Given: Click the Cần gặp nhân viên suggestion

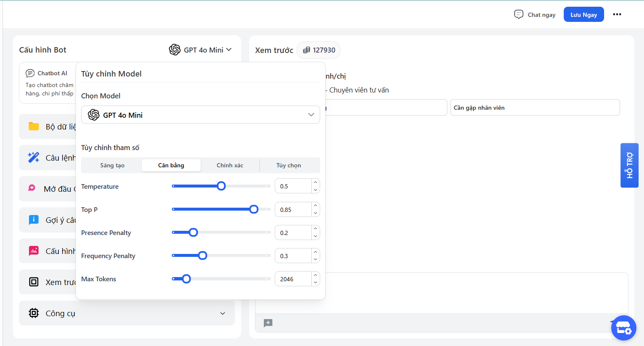Looking at the screenshot, I should click(535, 108).
